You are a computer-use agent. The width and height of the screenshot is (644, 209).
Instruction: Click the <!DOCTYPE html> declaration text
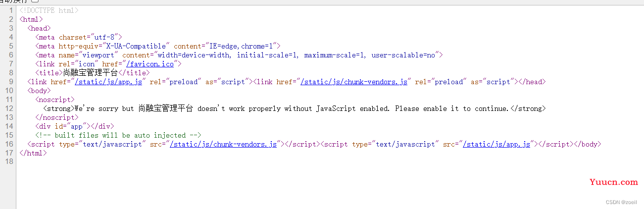pyautogui.click(x=49, y=10)
